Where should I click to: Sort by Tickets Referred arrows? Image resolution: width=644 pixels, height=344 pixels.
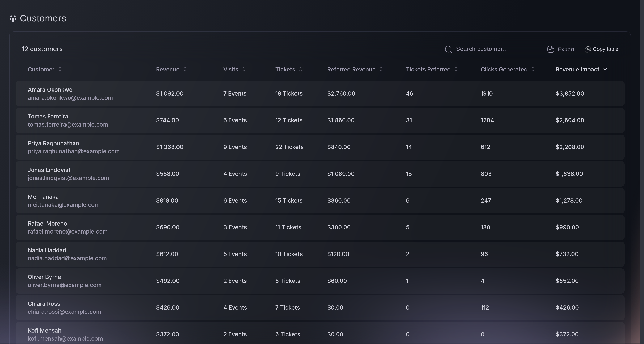[x=456, y=69]
